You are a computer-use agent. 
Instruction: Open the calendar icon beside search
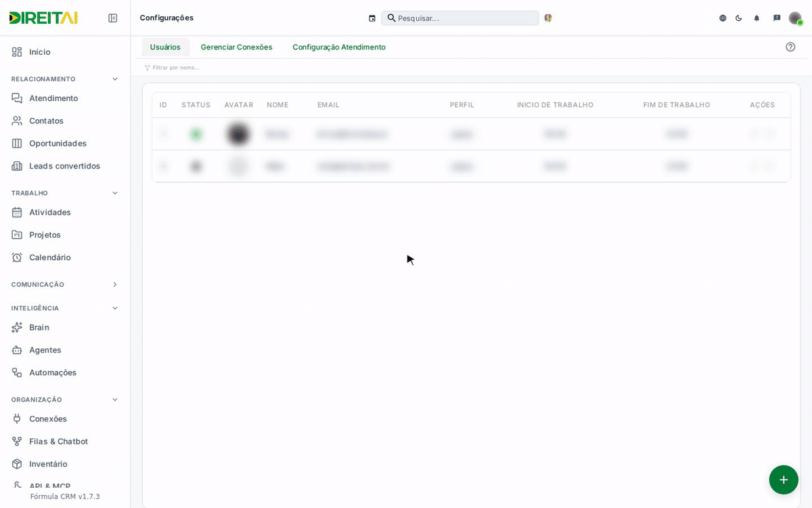pos(372,18)
